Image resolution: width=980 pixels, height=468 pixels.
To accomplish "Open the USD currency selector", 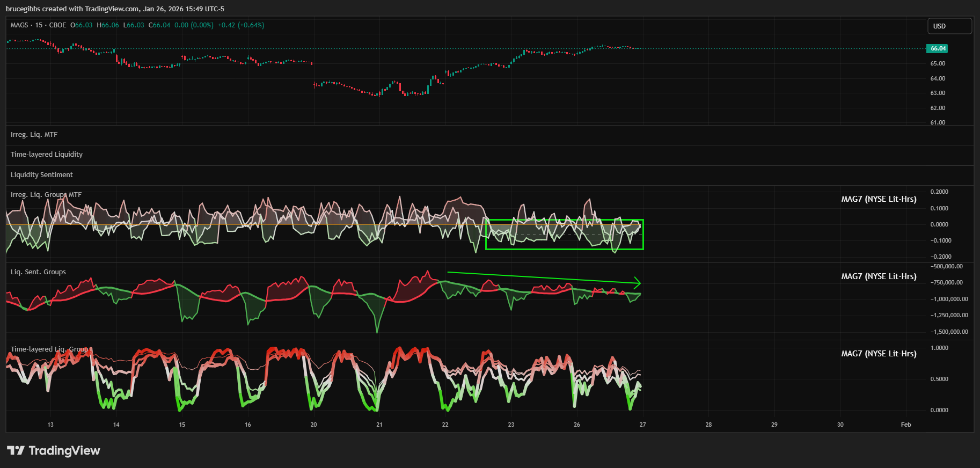I will [x=949, y=26].
